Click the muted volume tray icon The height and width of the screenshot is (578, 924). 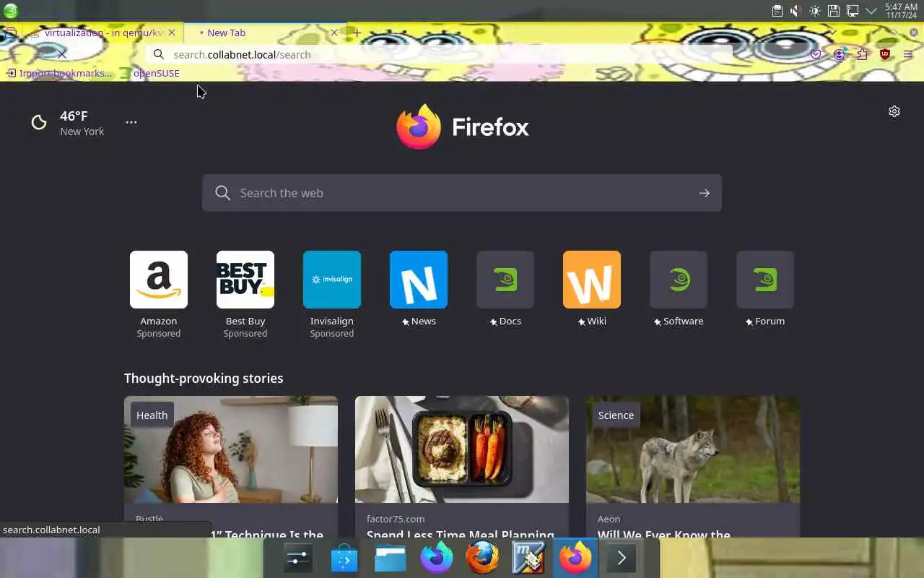(x=796, y=11)
